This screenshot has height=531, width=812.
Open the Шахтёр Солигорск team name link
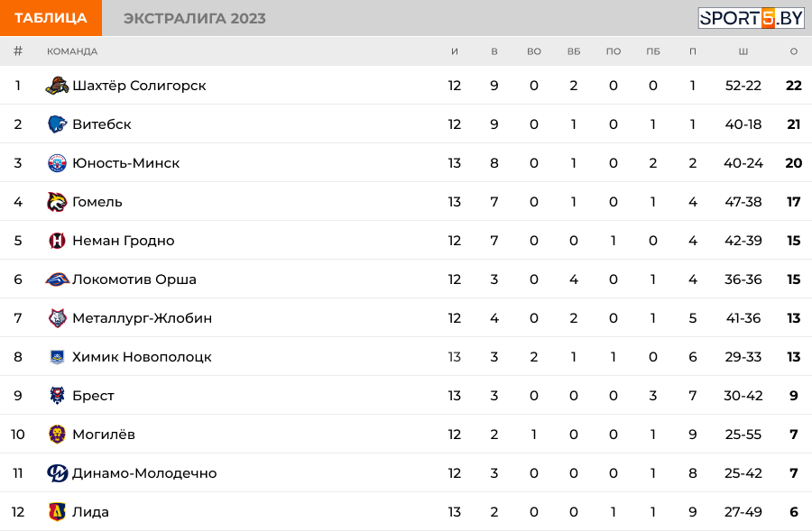[139, 86]
